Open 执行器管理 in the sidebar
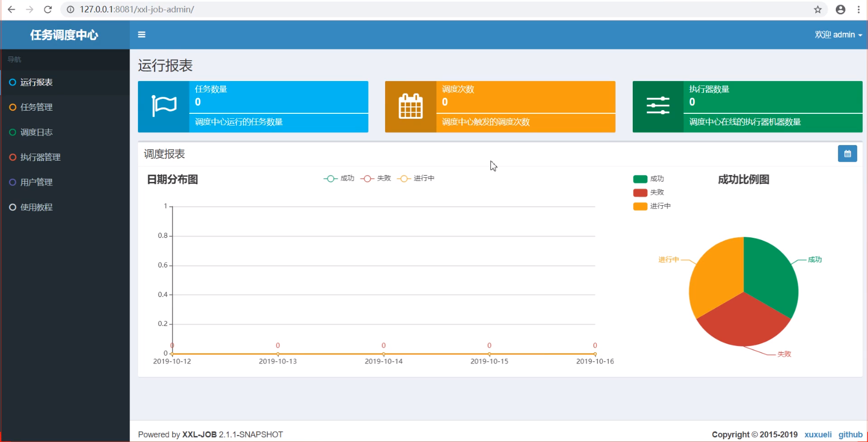The height and width of the screenshot is (442, 868). coord(65,157)
